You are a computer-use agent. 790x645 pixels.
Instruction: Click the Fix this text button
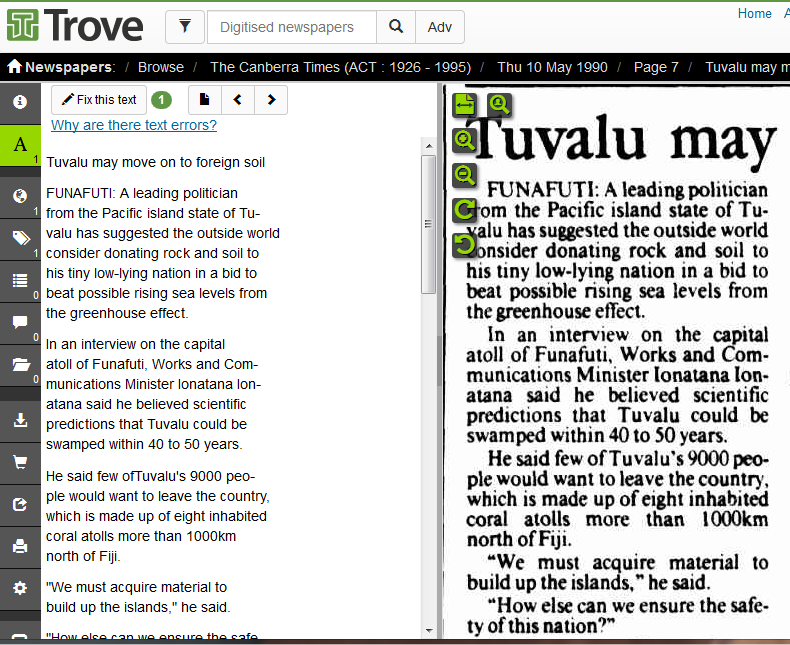tap(99, 100)
